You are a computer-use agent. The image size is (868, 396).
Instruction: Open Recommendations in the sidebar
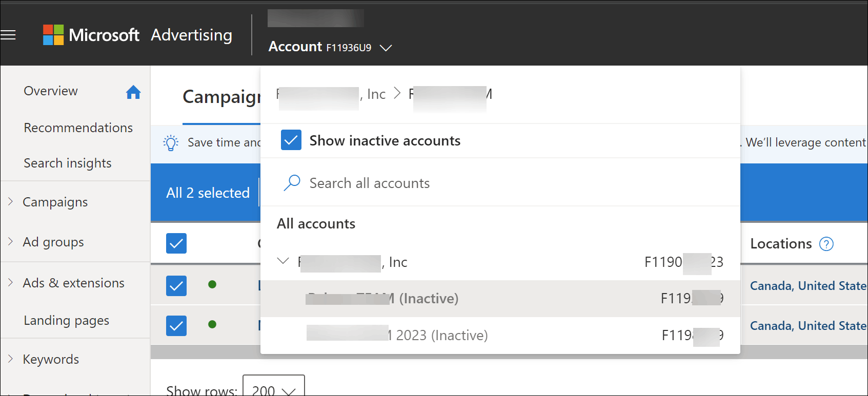pos(78,128)
